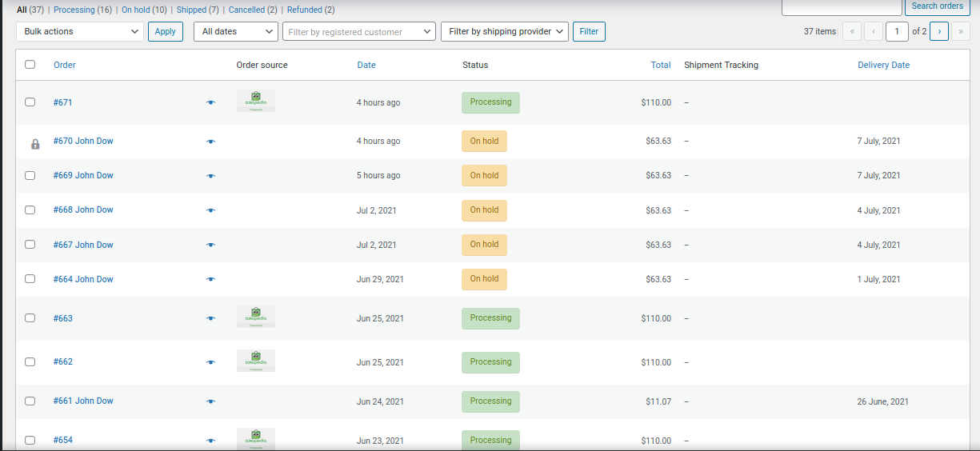Select checkbox for order #663
The width and height of the screenshot is (980, 451).
tap(30, 318)
